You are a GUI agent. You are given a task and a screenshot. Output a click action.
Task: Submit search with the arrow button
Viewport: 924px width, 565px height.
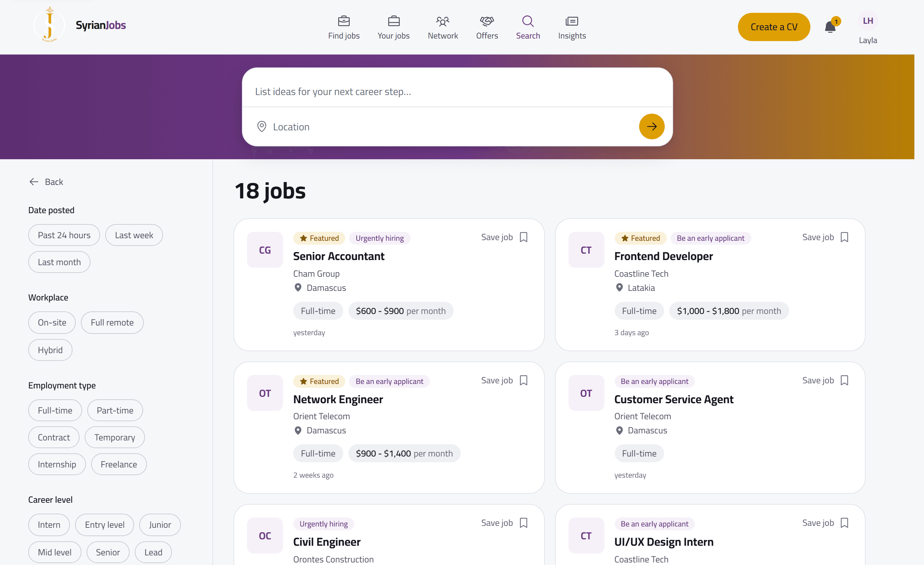[651, 126]
